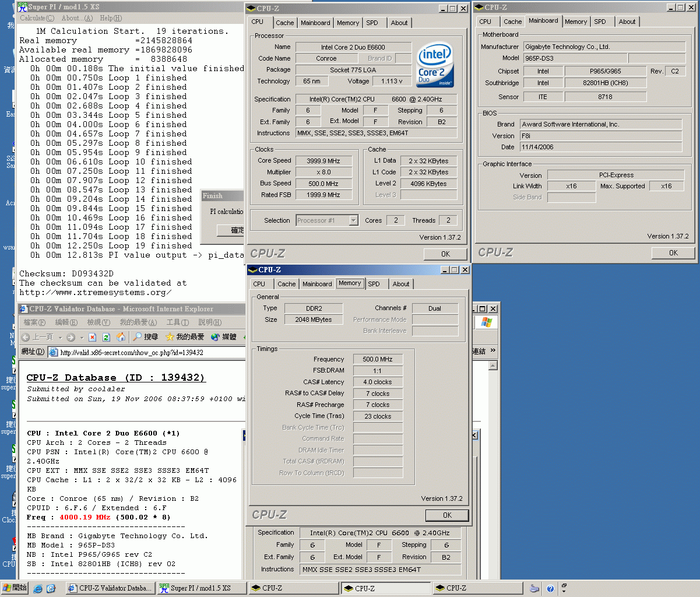Open the Start (開始) button
Screen dimensions: 700x597
point(15,588)
